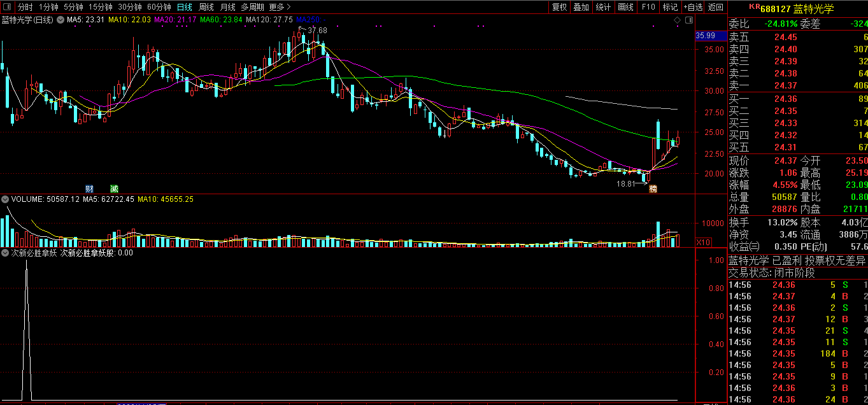Click the 次新必胜拿妖股: 0.00 value
The width and height of the screenshot is (868, 405).
point(97,253)
